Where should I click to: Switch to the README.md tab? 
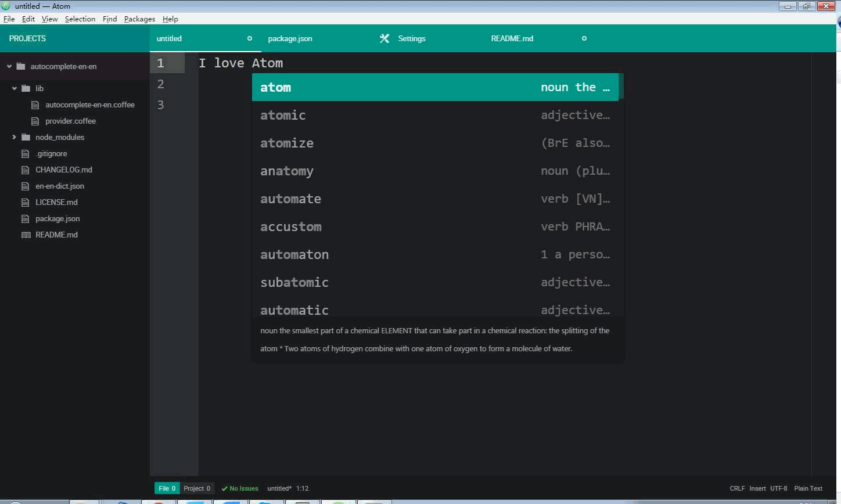(540, 38)
